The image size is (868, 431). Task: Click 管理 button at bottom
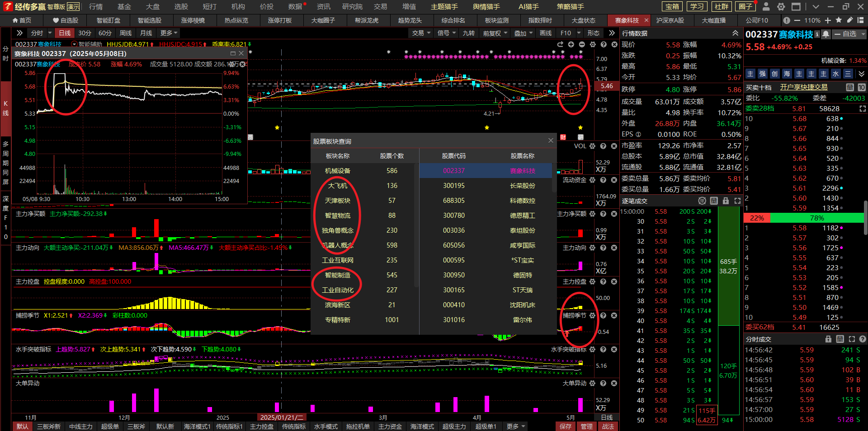[586, 426]
